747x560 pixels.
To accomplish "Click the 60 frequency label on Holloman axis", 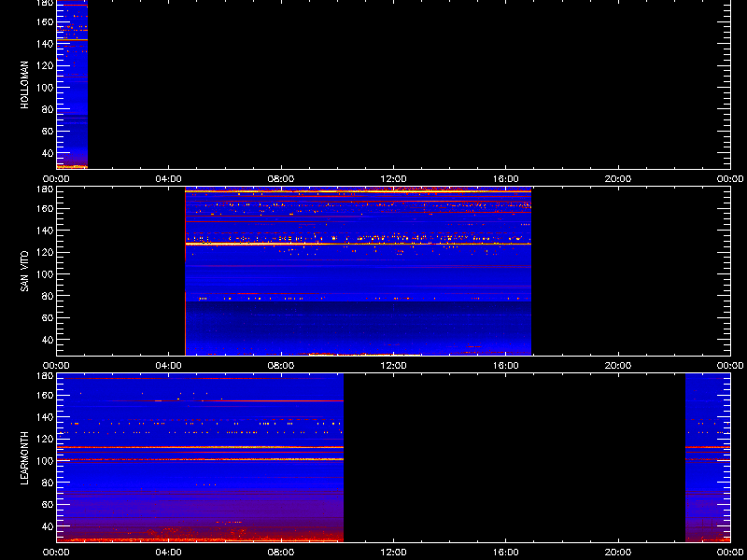I will click(x=48, y=132).
